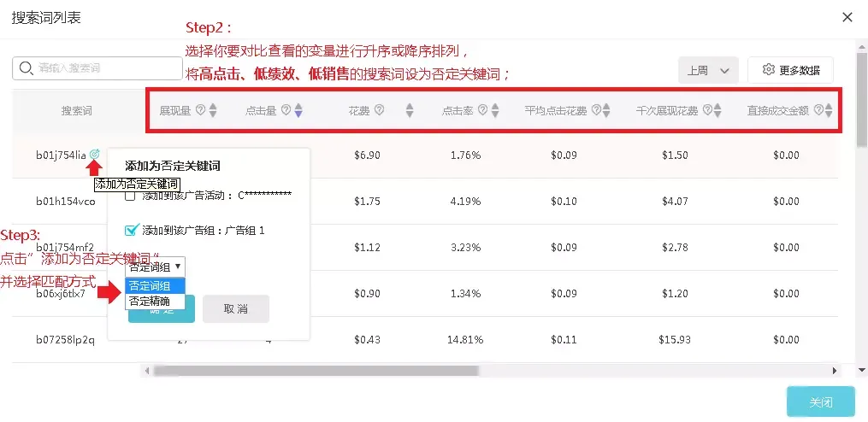Uncheck the 添加到该广告组: 广告组 1 checkbox

[x=131, y=230]
